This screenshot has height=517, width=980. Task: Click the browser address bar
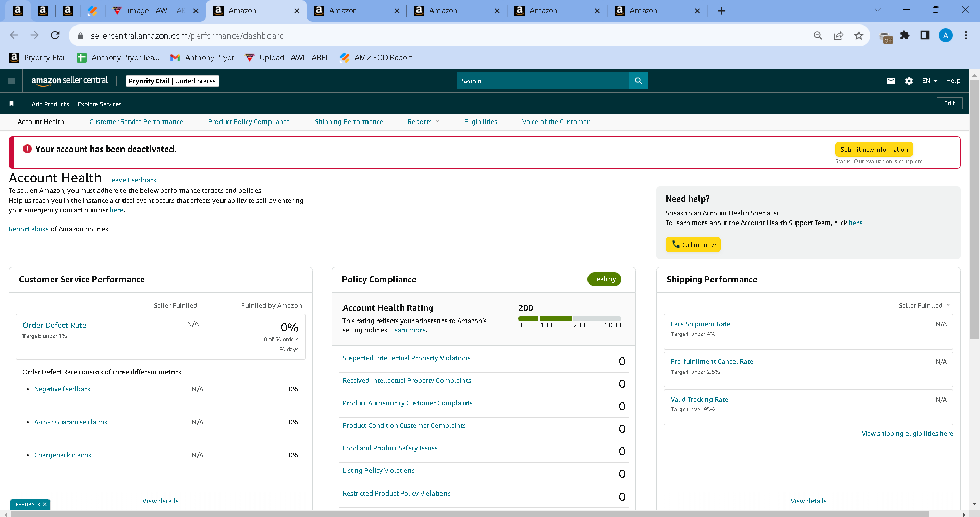pyautogui.click(x=444, y=36)
